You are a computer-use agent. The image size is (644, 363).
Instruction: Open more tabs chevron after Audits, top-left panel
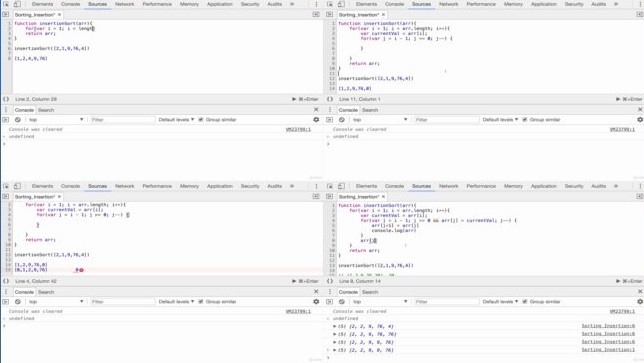[x=292, y=4]
